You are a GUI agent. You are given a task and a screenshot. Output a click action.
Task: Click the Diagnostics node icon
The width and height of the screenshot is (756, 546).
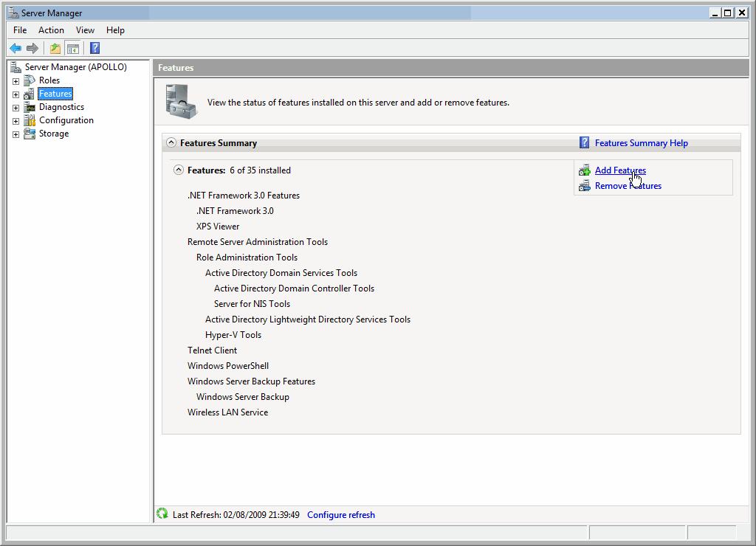[x=30, y=107]
